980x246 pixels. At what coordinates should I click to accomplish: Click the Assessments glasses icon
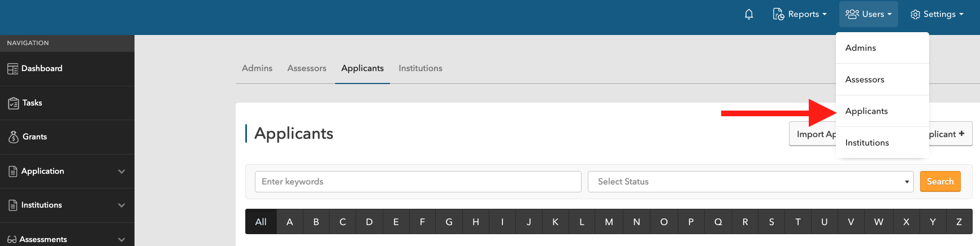[12, 240]
